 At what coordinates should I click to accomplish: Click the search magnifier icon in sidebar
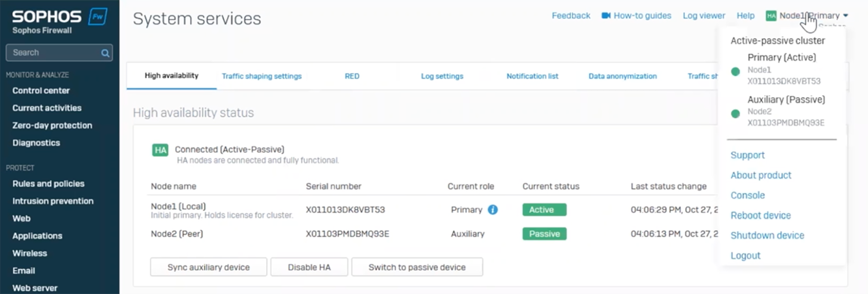(105, 53)
